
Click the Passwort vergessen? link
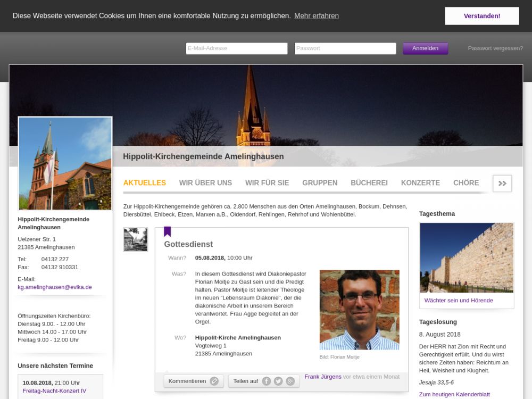pos(495,48)
